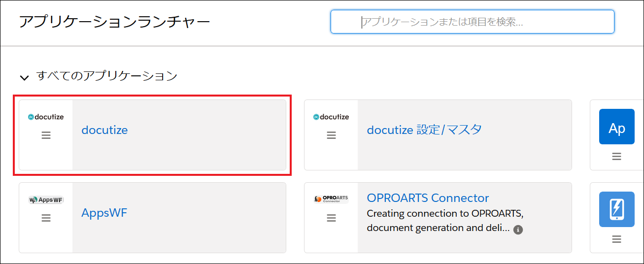Click the logo on docutize 設定/マスタ card
Screen dimensions: 644x264
331,117
